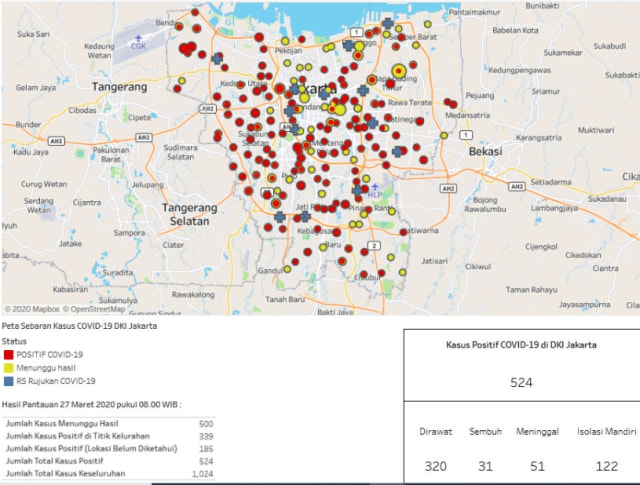Click the Tangerang Selatan map label

[x=189, y=214]
